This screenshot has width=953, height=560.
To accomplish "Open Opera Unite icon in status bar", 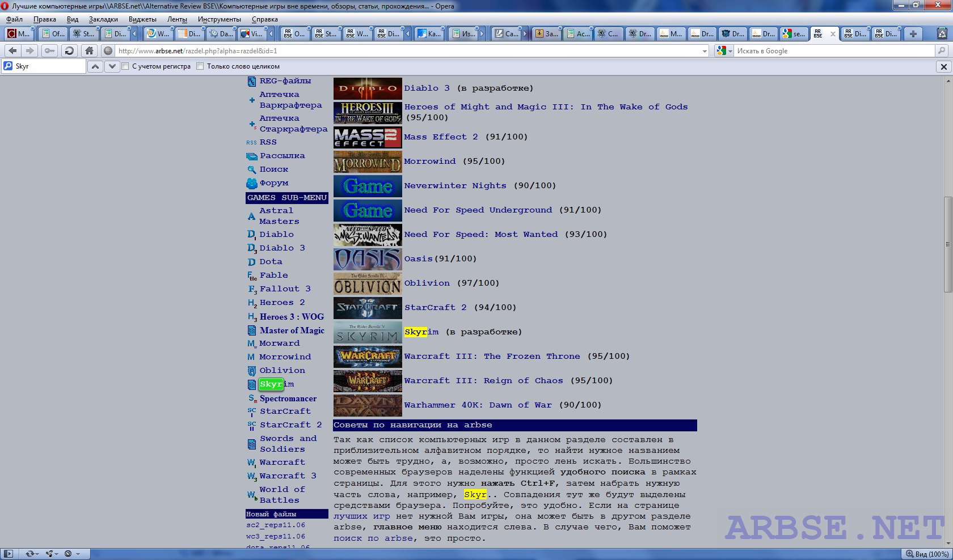I will [x=51, y=554].
